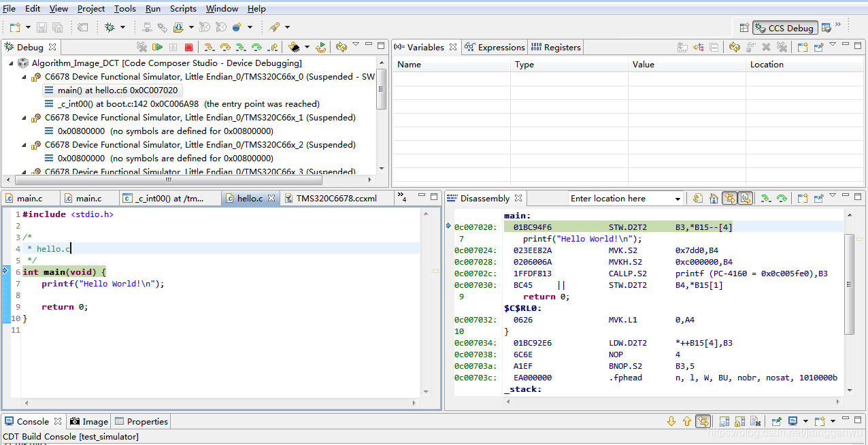This screenshot has height=445, width=868.
Task: Resume execution with the green play icon
Action: click(158, 47)
